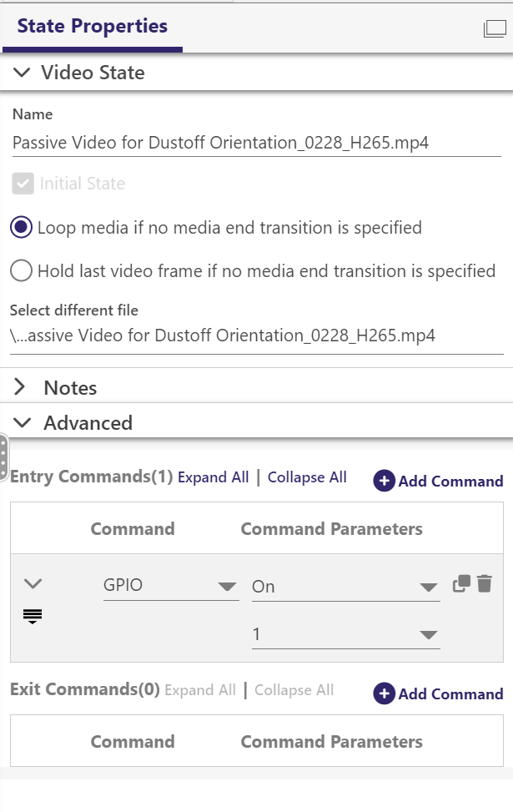
Task: Switch to the State Properties tab
Action: tap(92, 26)
